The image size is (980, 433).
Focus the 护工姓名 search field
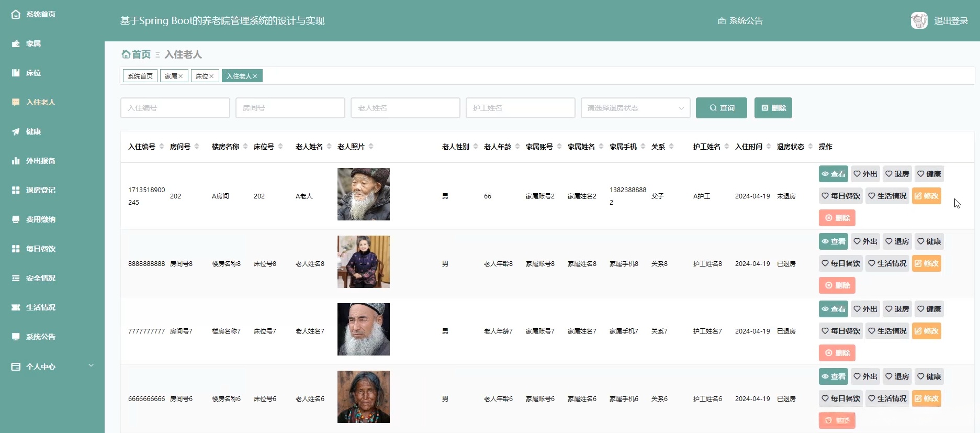[521, 108]
